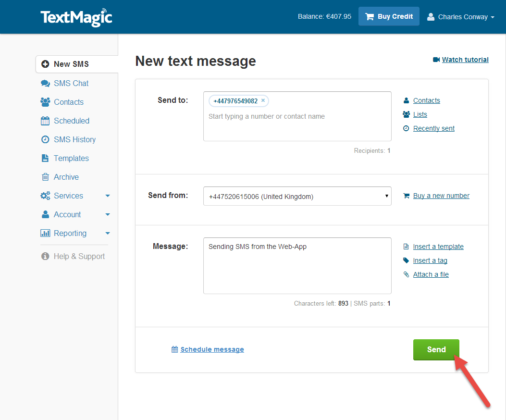506x420 pixels.
Task: Click the calendar icon beside Schedule message
Action: (174, 349)
